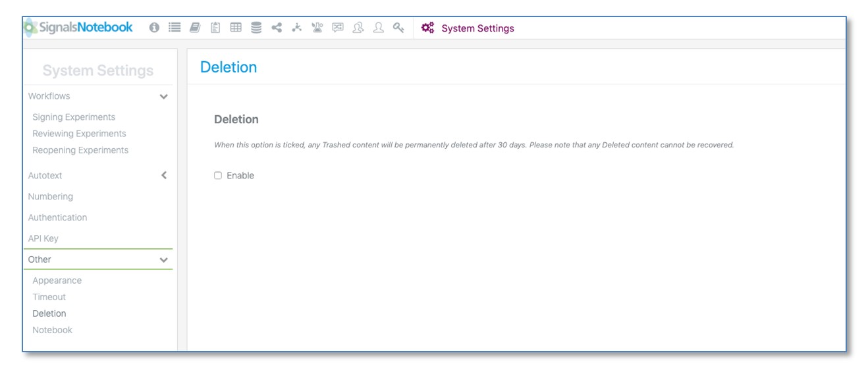Collapse the Workflows section chevron

click(164, 97)
